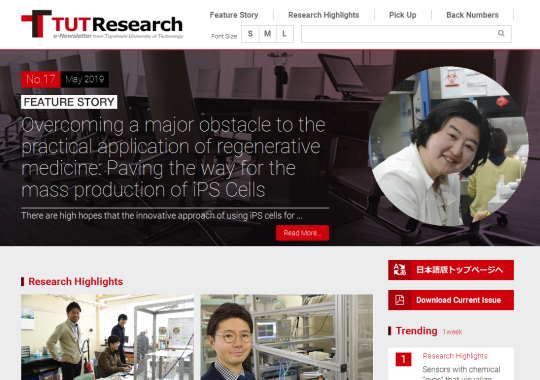Set font size to L
The image size is (540, 380).
click(x=284, y=34)
